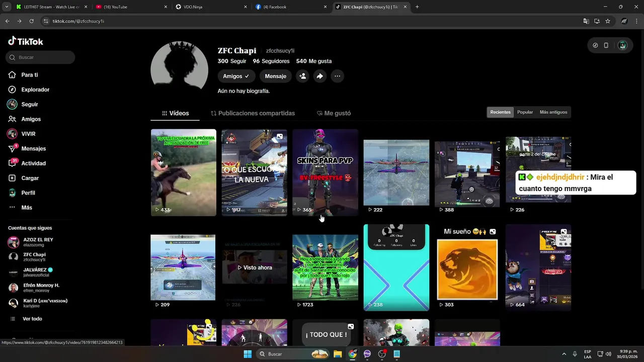
Task: Click the Amigos following status button
Action: [236, 76]
